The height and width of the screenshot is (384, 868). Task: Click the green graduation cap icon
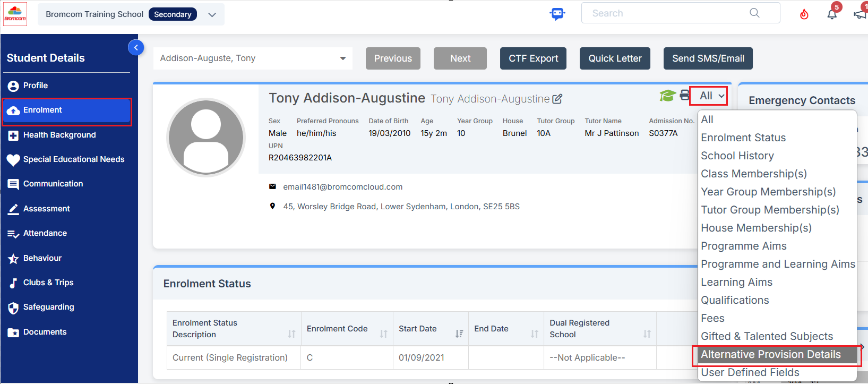667,96
